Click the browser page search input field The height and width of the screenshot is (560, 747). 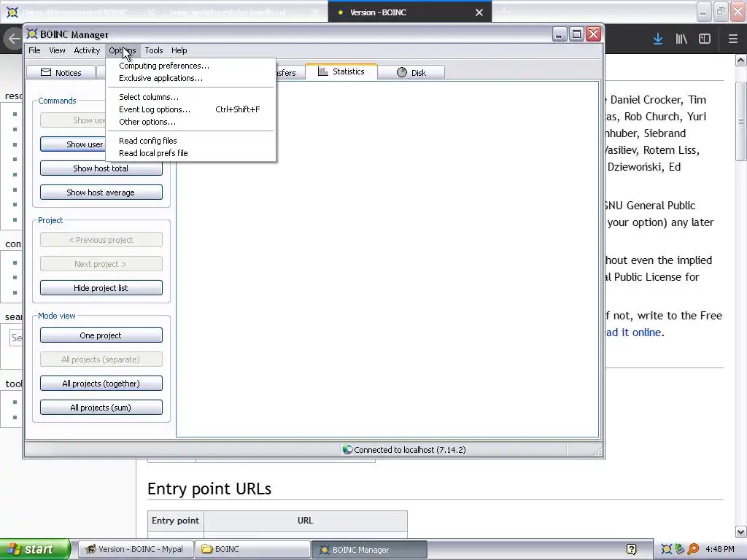click(x=15, y=338)
